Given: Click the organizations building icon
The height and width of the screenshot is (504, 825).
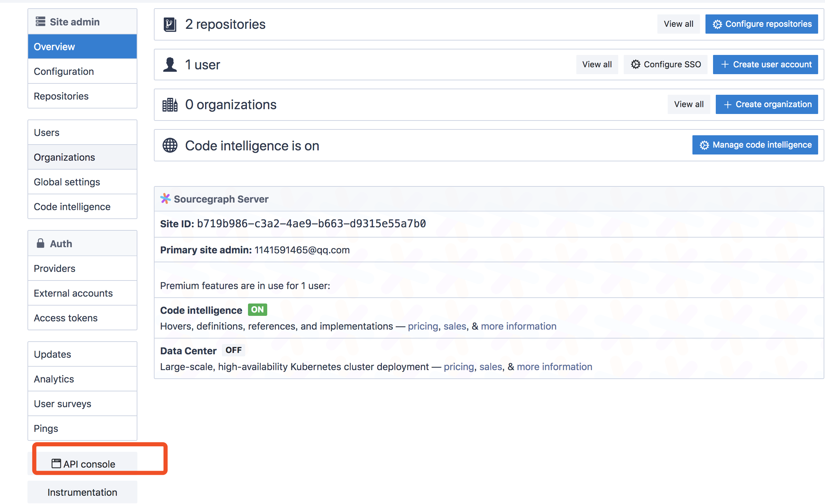Looking at the screenshot, I should (x=170, y=105).
